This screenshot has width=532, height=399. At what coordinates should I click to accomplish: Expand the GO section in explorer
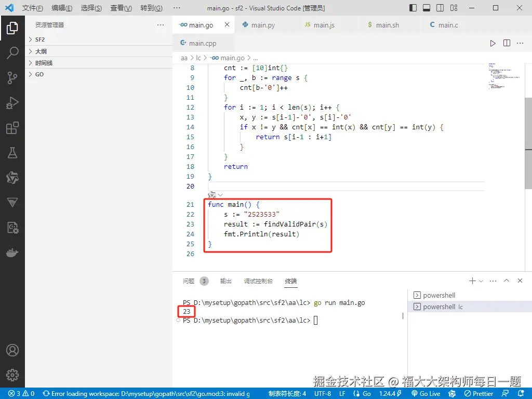pyautogui.click(x=99, y=74)
